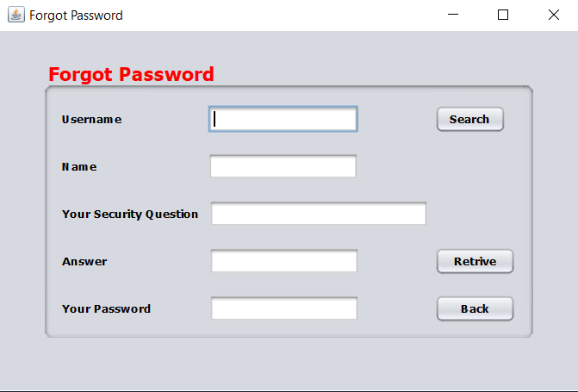Click into the Name input field
The height and width of the screenshot is (392, 578).
tap(283, 166)
